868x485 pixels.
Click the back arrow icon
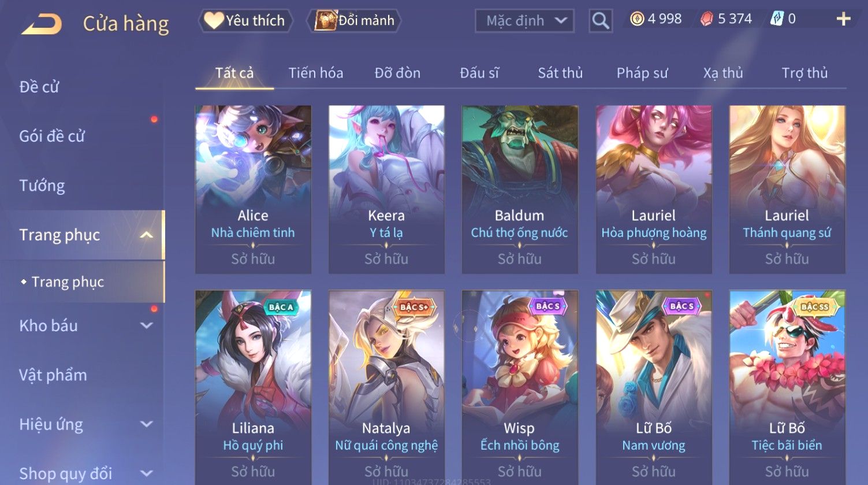[42, 25]
